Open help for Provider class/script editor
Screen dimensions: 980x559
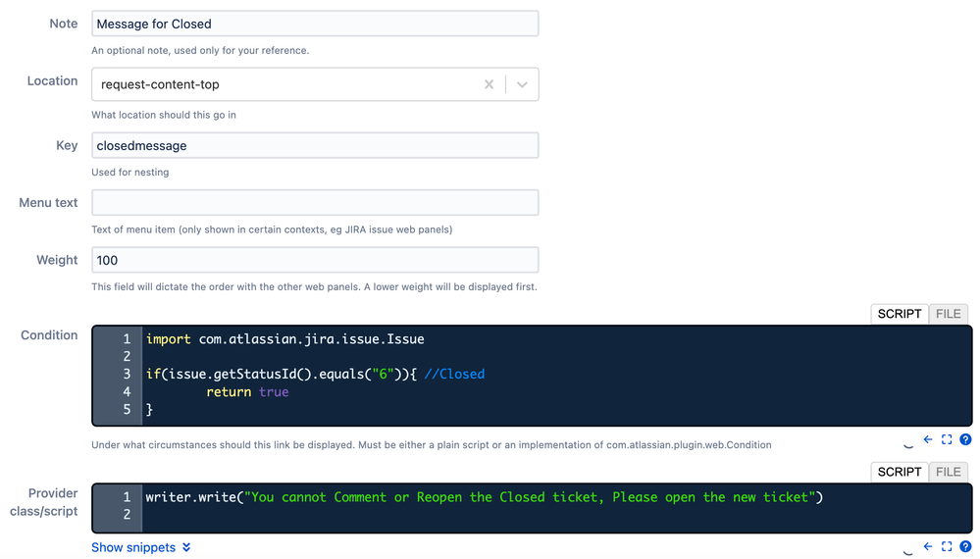tap(965, 546)
